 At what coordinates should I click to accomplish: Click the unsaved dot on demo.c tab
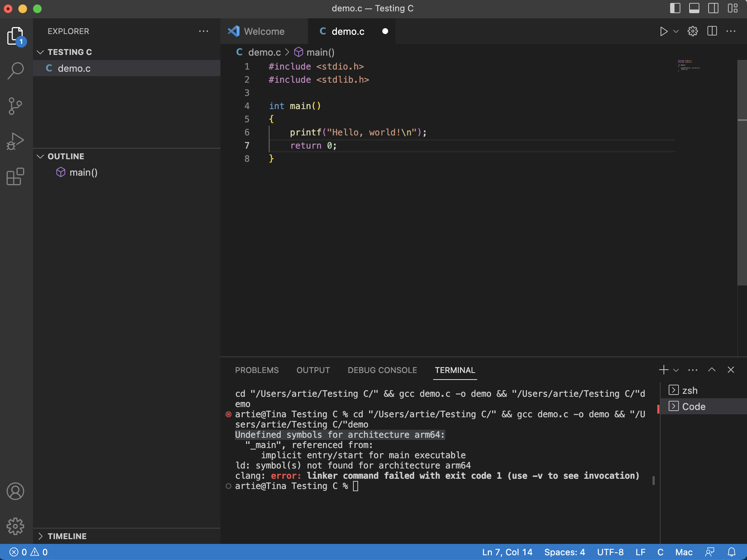coord(385,31)
